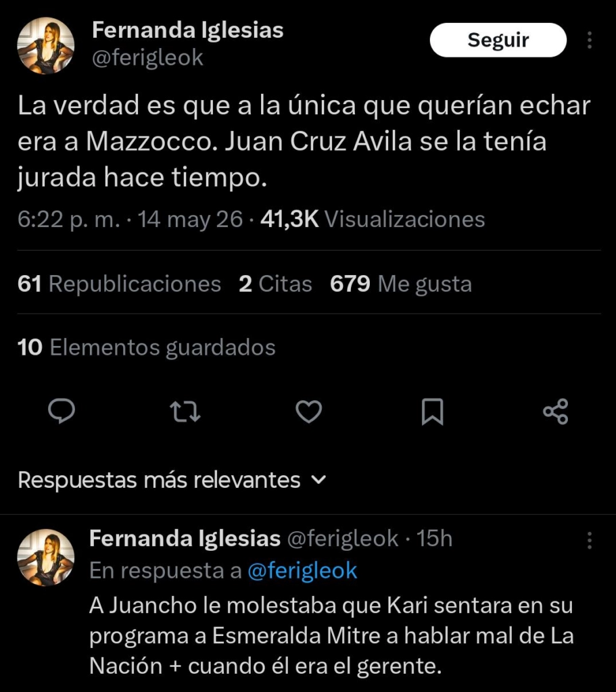The width and height of the screenshot is (616, 692).
Task: Expand the Respuestas más relevantes sort dropdown
Action: click(172, 480)
